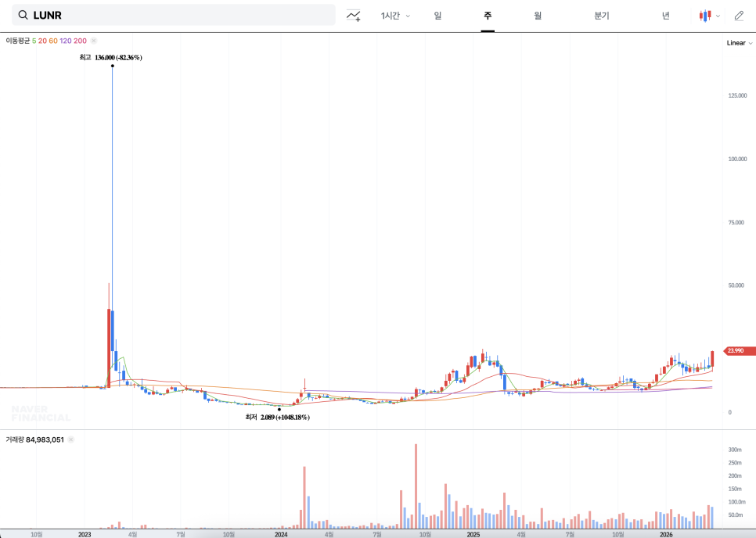Select the yearly 년 period
The height and width of the screenshot is (538, 756).
(x=665, y=16)
